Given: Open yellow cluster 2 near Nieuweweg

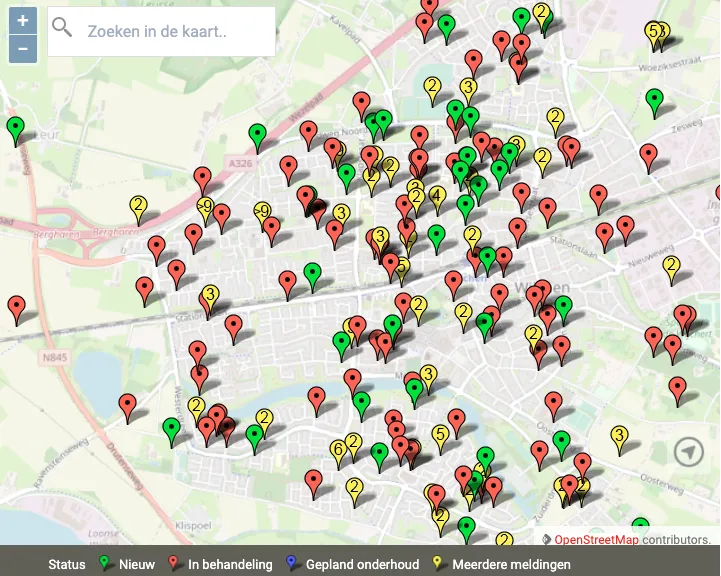Looking at the screenshot, I should coord(671,267).
